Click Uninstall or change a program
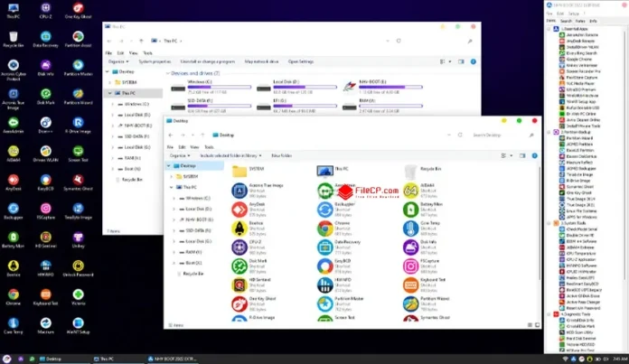The height and width of the screenshot is (364, 629). [x=208, y=61]
